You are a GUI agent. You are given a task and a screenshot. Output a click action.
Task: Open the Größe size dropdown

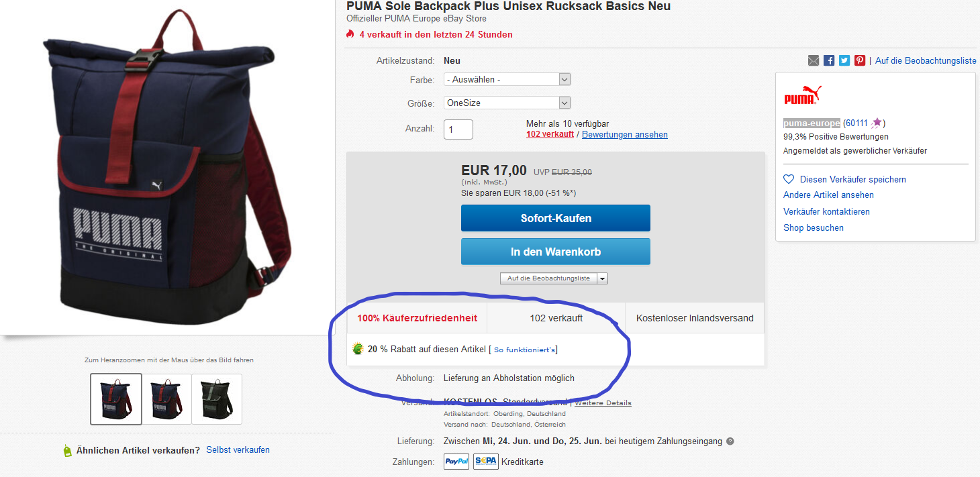507,103
